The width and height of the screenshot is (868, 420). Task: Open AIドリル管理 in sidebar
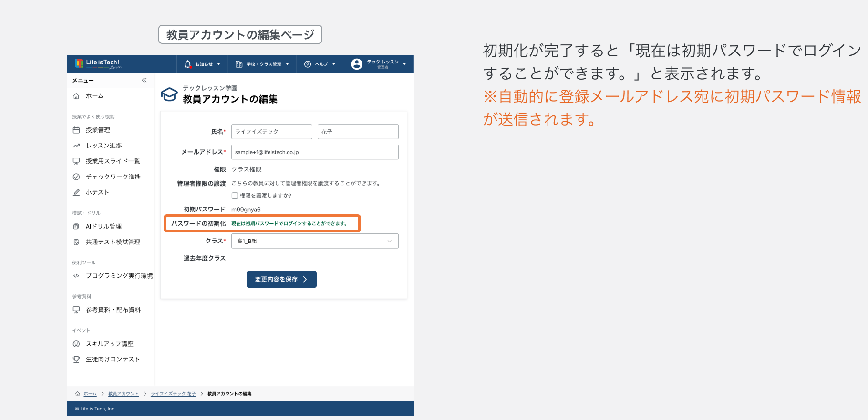pyautogui.click(x=103, y=226)
